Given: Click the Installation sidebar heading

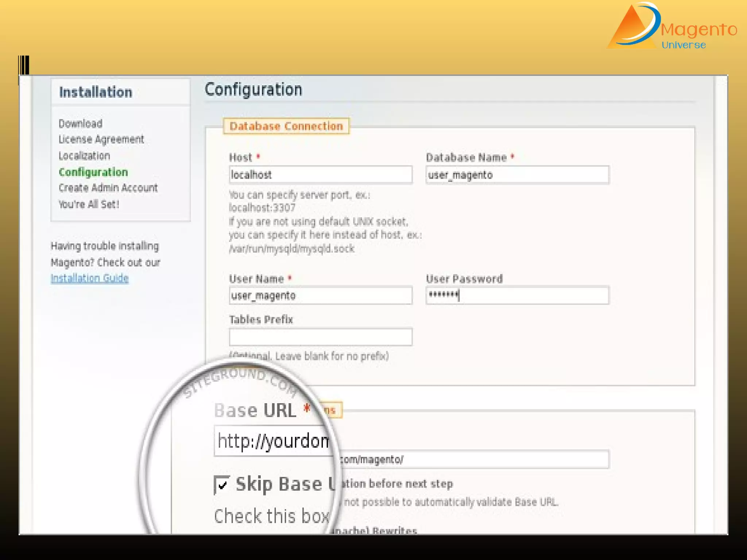Looking at the screenshot, I should (x=96, y=92).
